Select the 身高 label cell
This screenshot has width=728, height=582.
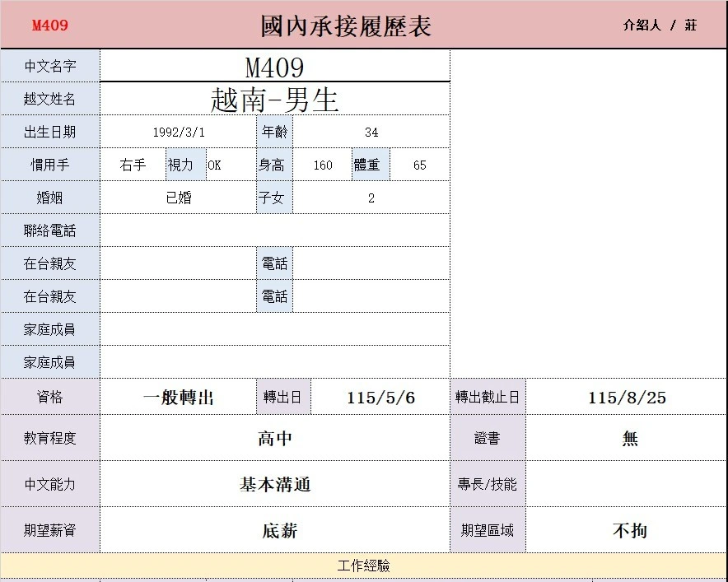tap(275, 165)
